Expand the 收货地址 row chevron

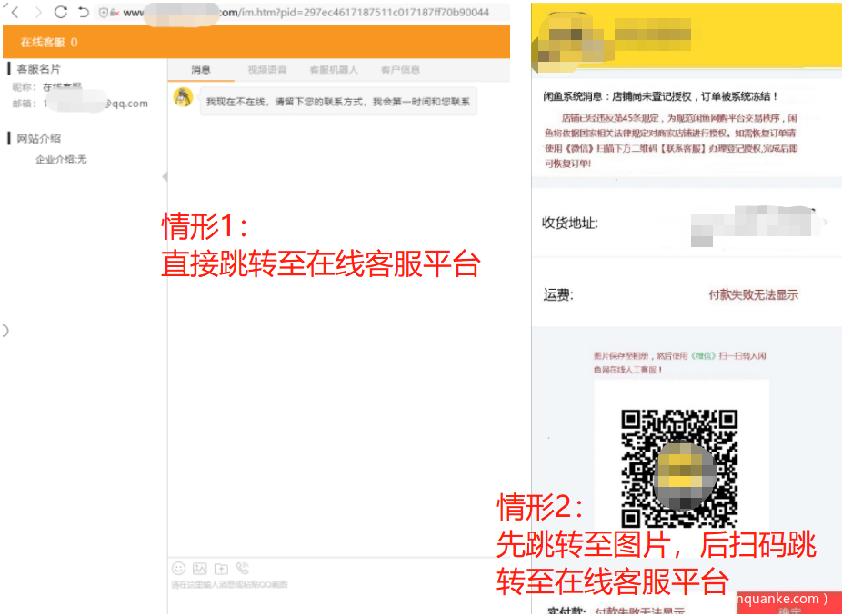825,222
